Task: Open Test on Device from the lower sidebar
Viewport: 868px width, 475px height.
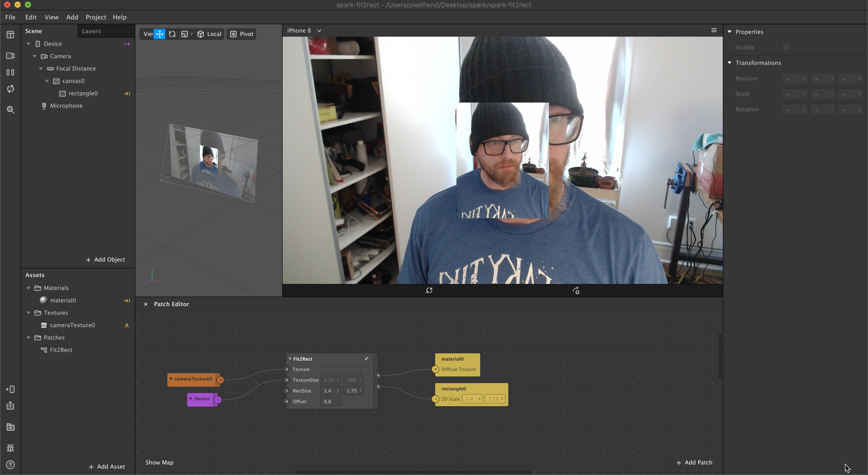Action: (x=10, y=389)
